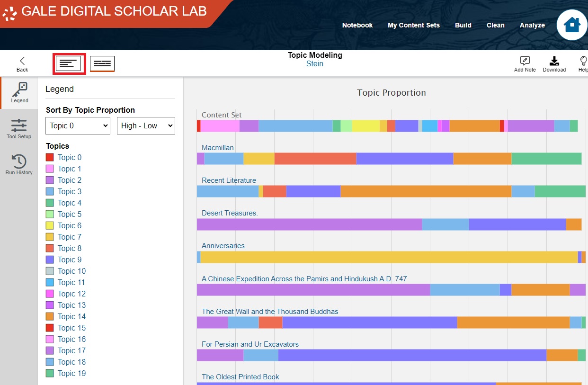Open the Clean menu item
This screenshot has height=385, width=588.
[x=496, y=25]
